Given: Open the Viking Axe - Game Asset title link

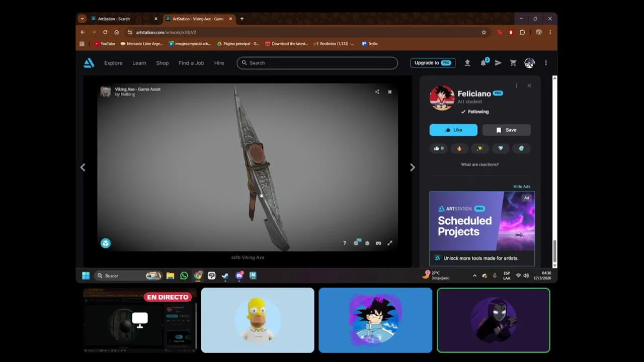Looking at the screenshot, I should [138, 89].
